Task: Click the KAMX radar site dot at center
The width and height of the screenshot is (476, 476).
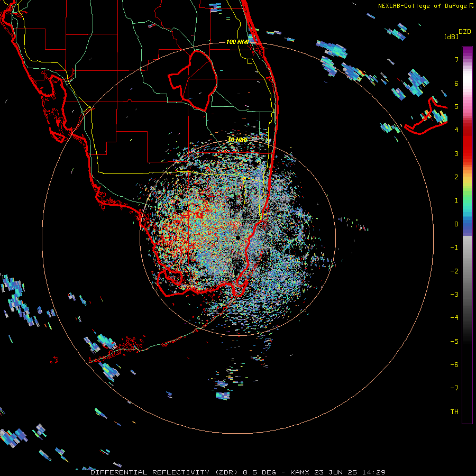Action: point(237,237)
